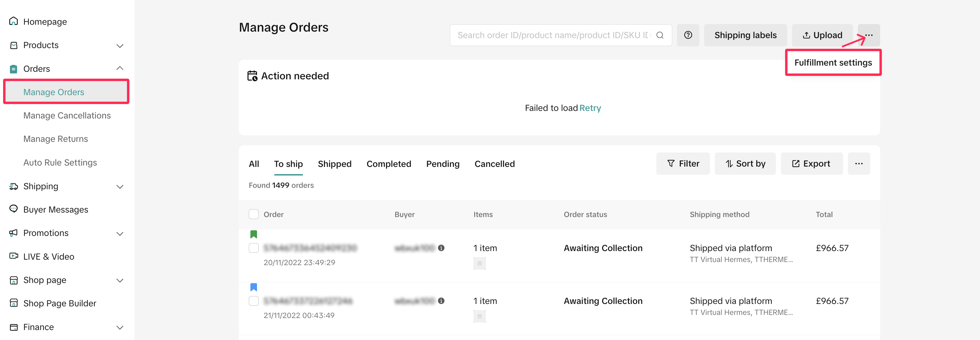This screenshot has width=980, height=340.
Task: Switch to the Shipped orders tab
Action: click(335, 164)
